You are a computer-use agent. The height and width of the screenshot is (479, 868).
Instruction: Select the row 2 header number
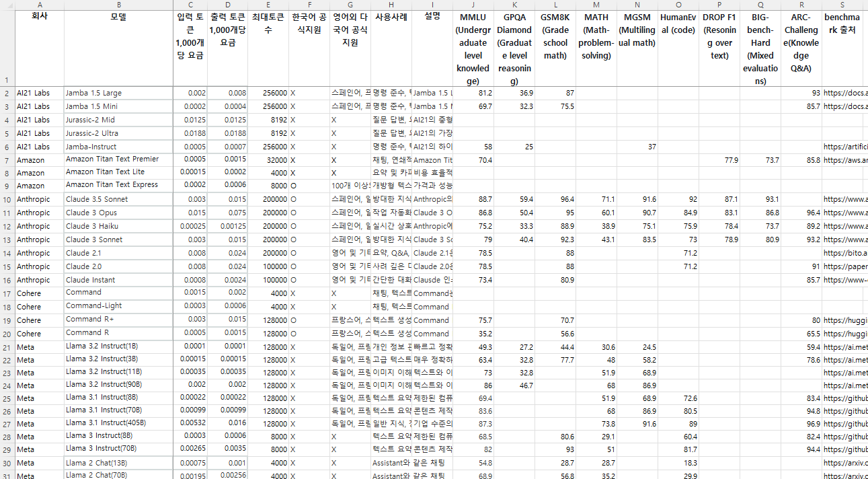7,93
